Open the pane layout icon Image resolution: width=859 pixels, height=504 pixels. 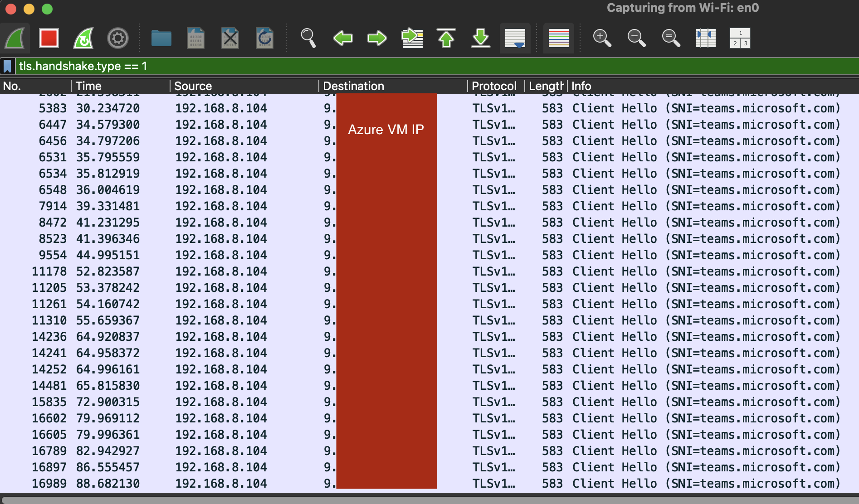740,38
